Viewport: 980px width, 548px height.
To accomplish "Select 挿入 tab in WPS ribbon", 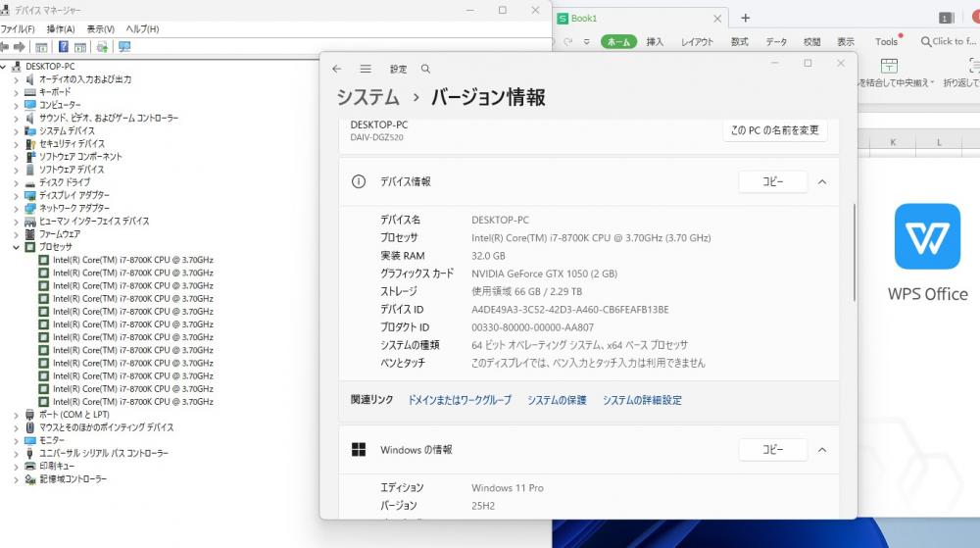I will pos(655,42).
